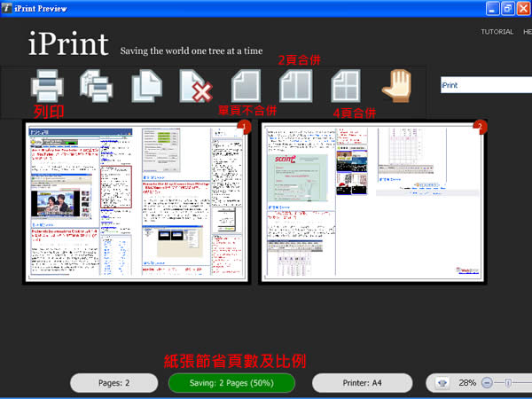Click the zoom slider handle
532x399 pixels.
pyautogui.click(x=506, y=382)
